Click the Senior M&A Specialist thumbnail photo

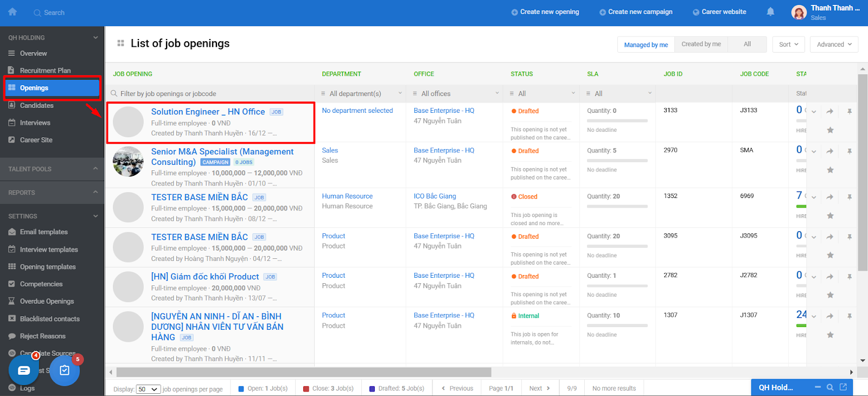click(x=128, y=162)
